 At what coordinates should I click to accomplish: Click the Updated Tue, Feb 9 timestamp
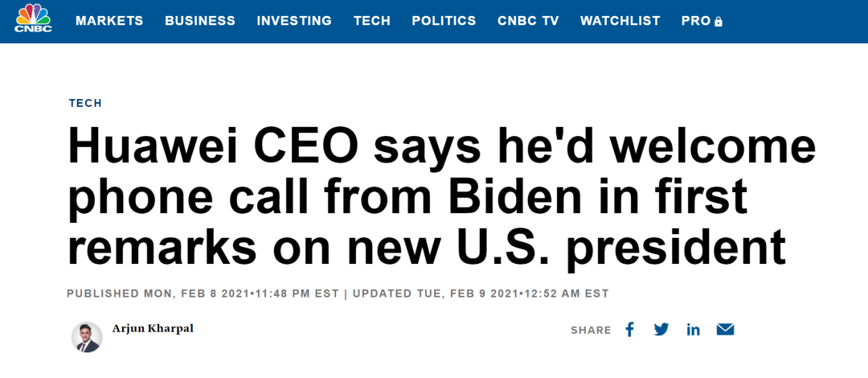pyautogui.click(x=481, y=294)
